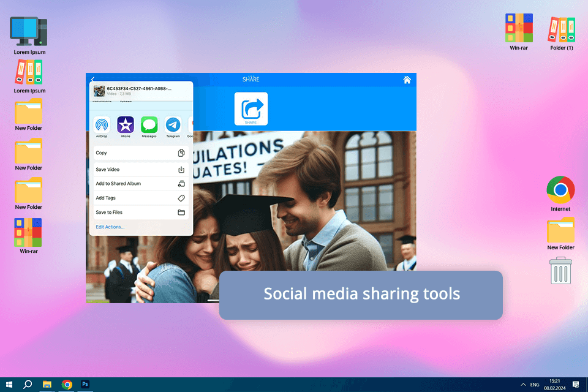This screenshot has height=392, width=588.
Task: Click the Social media sharing tools caption
Action: coord(361,295)
